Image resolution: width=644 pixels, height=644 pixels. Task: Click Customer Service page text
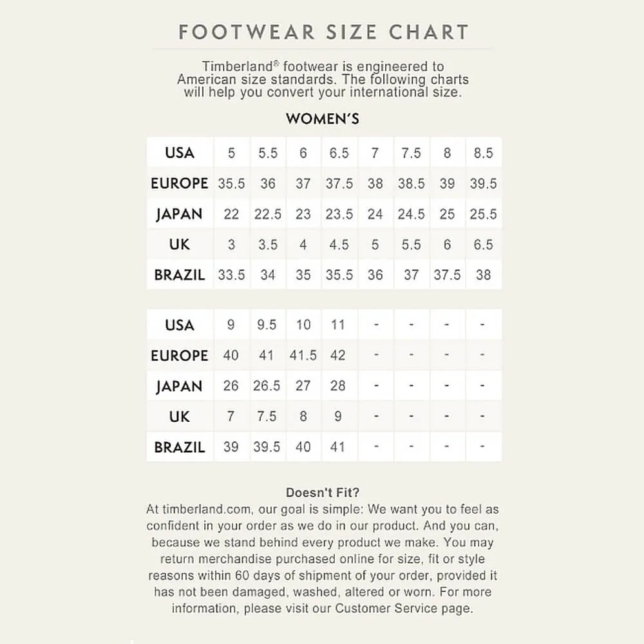[402, 609]
